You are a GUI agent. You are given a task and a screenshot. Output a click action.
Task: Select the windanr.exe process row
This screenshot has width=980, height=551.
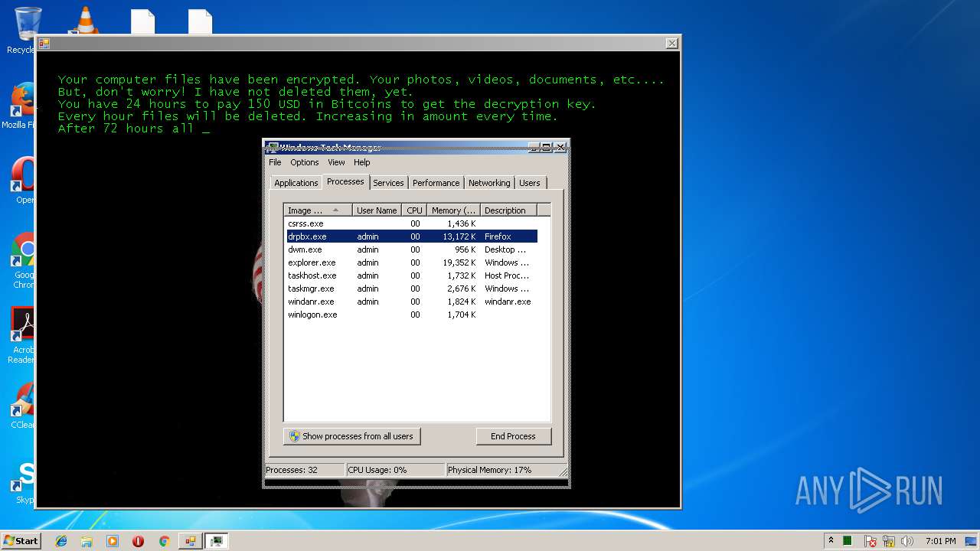click(x=412, y=302)
